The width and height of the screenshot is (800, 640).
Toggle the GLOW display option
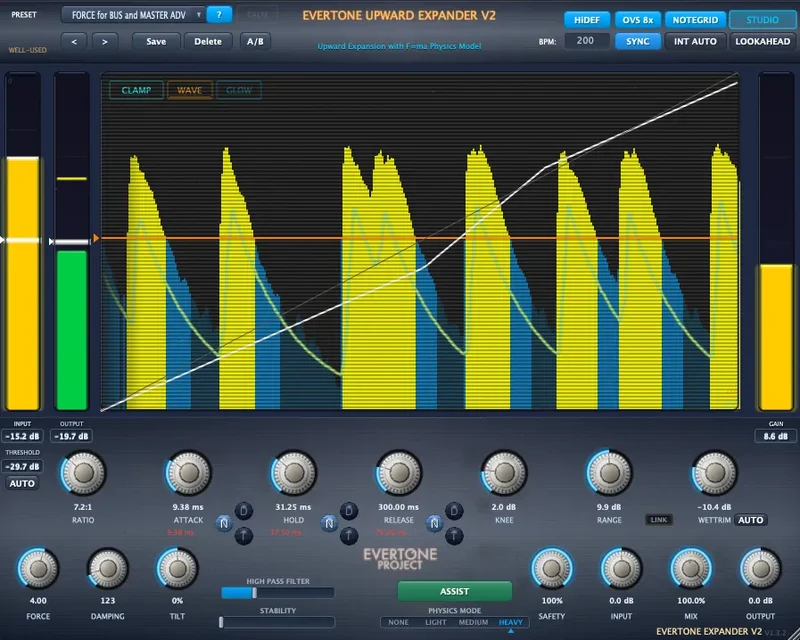click(239, 90)
